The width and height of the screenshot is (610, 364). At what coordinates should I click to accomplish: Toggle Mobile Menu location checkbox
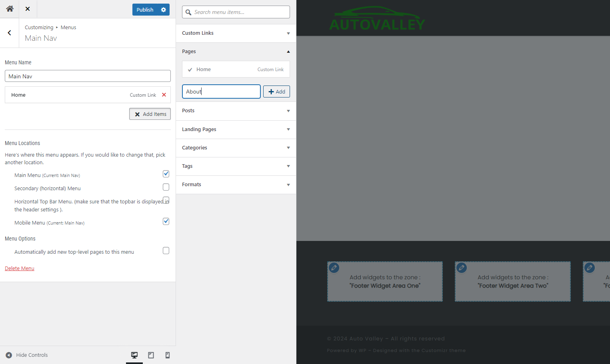point(166,221)
